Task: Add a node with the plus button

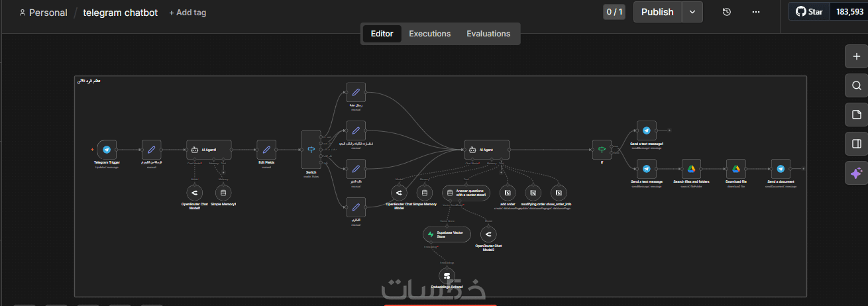Action: (x=856, y=56)
